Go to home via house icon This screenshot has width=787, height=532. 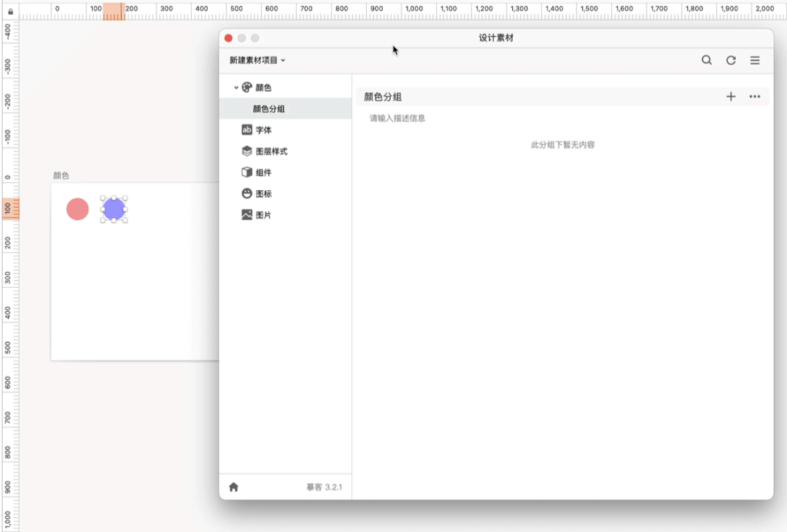pos(233,487)
